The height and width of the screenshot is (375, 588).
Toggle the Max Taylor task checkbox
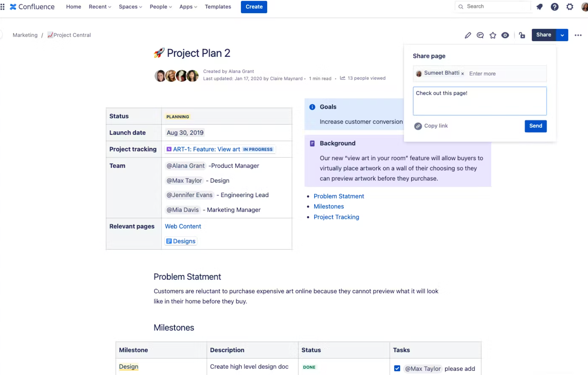click(397, 368)
